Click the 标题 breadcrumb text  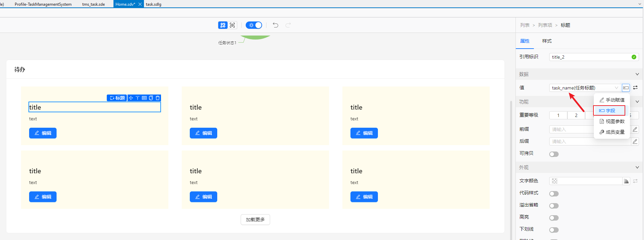coord(565,25)
